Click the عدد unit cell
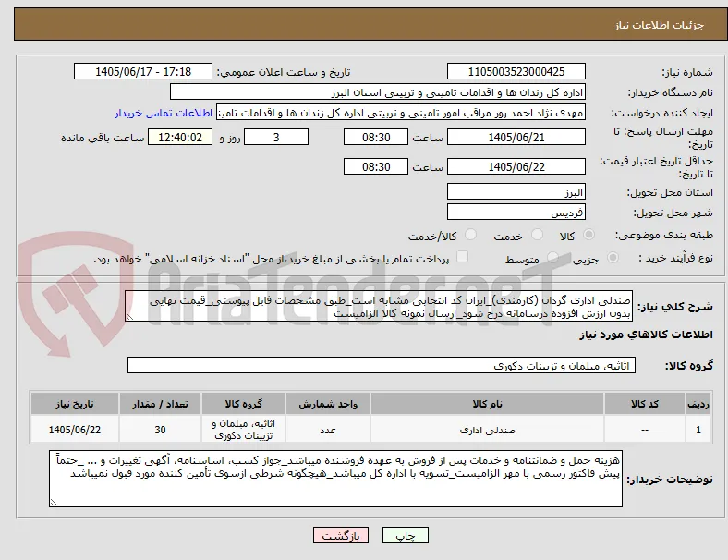This screenshot has height=560, width=728. coord(328,430)
